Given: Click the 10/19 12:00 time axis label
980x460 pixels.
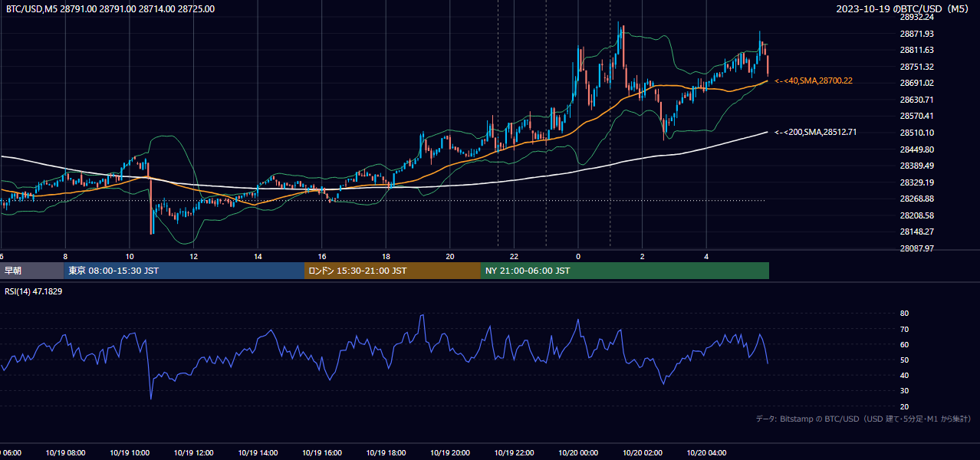Looking at the screenshot, I should [x=193, y=452].
